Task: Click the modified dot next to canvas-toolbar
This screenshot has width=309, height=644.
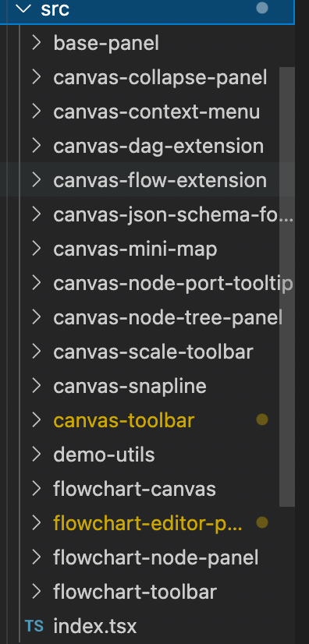Action: (x=261, y=419)
